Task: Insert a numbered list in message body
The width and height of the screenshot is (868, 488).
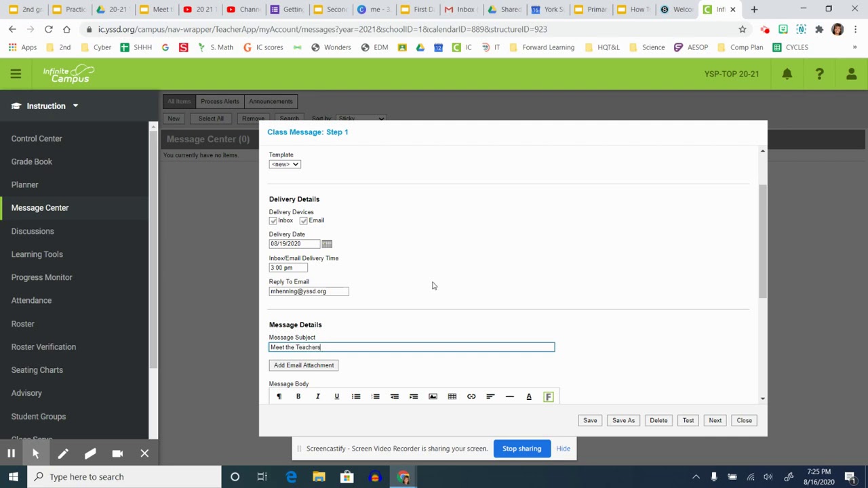Action: (376, 396)
